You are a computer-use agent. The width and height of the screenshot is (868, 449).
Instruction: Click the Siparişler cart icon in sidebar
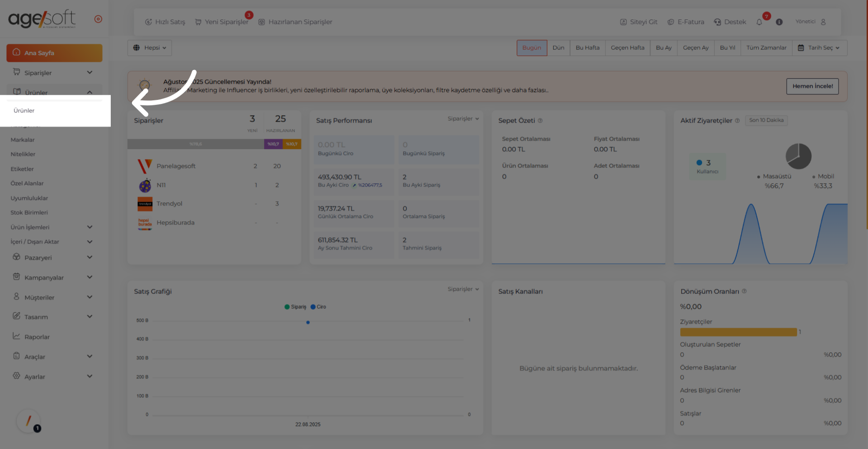[16, 72]
